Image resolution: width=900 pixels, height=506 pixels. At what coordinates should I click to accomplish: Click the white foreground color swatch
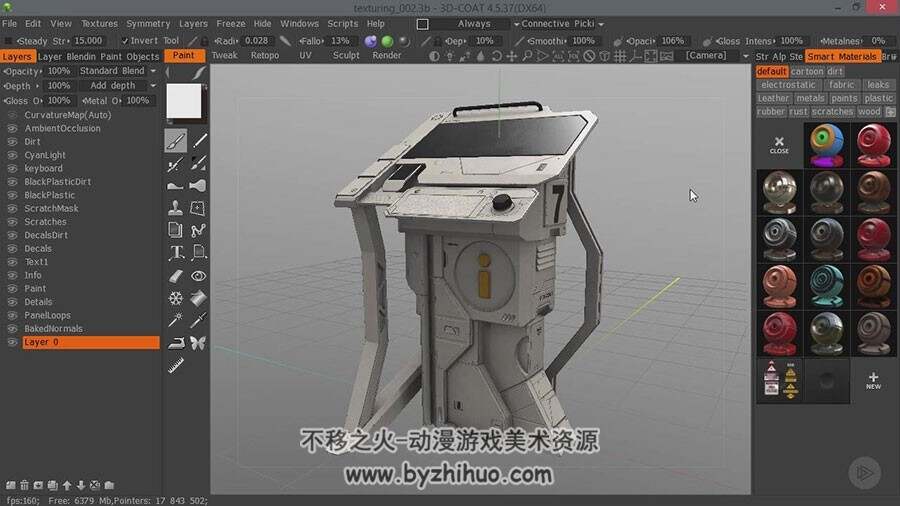(184, 102)
